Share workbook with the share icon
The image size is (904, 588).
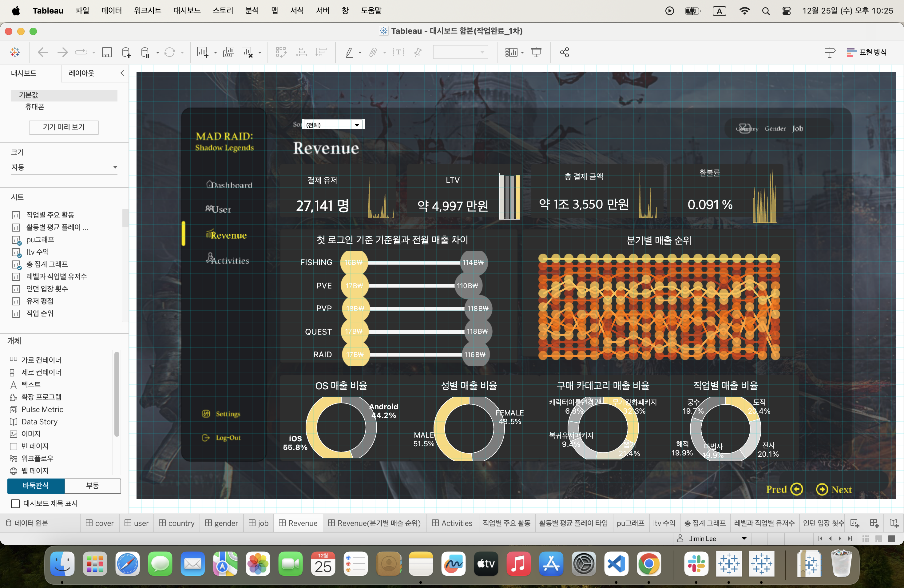click(565, 52)
